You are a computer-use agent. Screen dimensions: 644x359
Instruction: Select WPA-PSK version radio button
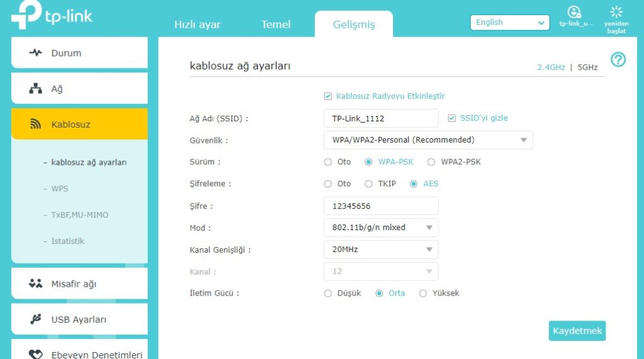(x=369, y=162)
